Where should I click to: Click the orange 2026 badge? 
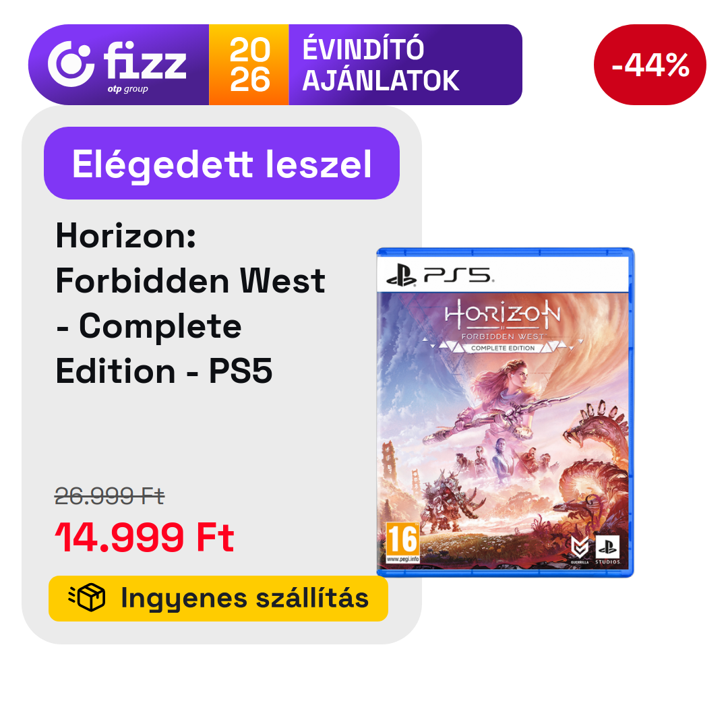[249, 65]
